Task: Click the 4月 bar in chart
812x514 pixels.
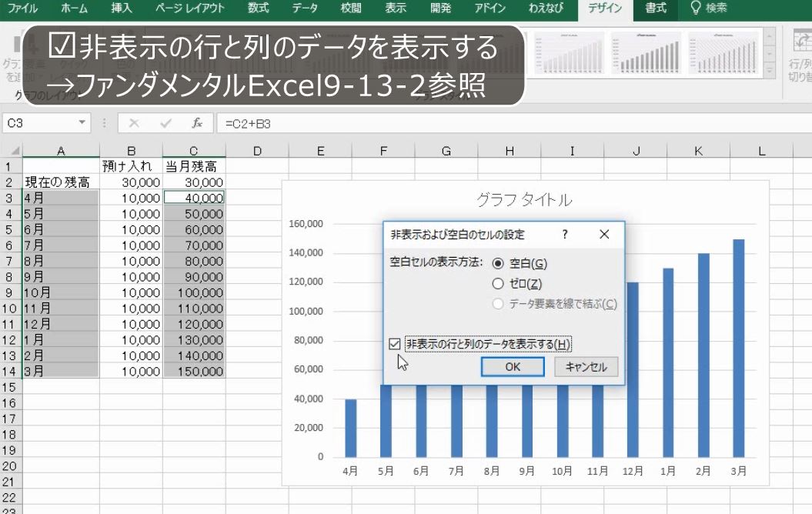Action: [x=351, y=428]
